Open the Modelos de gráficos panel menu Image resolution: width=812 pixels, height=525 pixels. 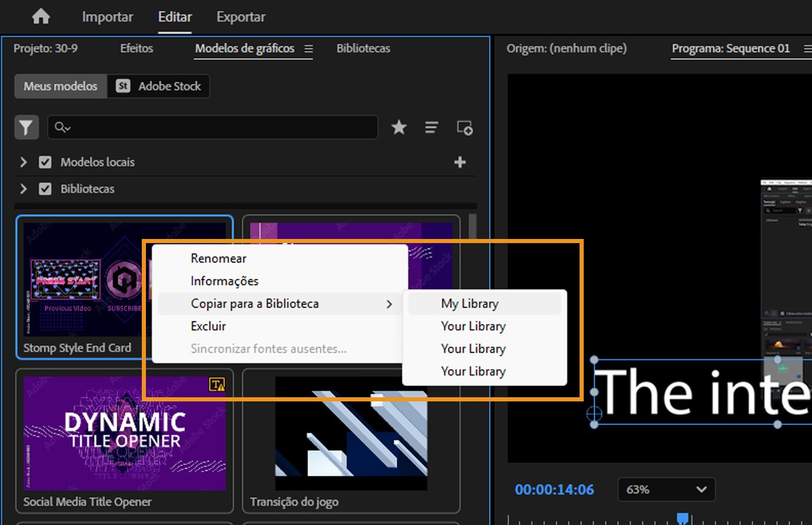(308, 49)
